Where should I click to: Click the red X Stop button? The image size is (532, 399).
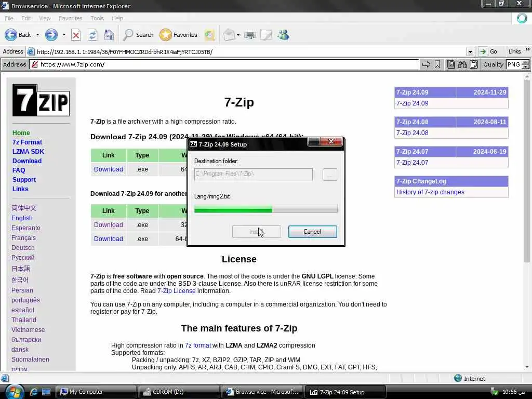click(76, 35)
